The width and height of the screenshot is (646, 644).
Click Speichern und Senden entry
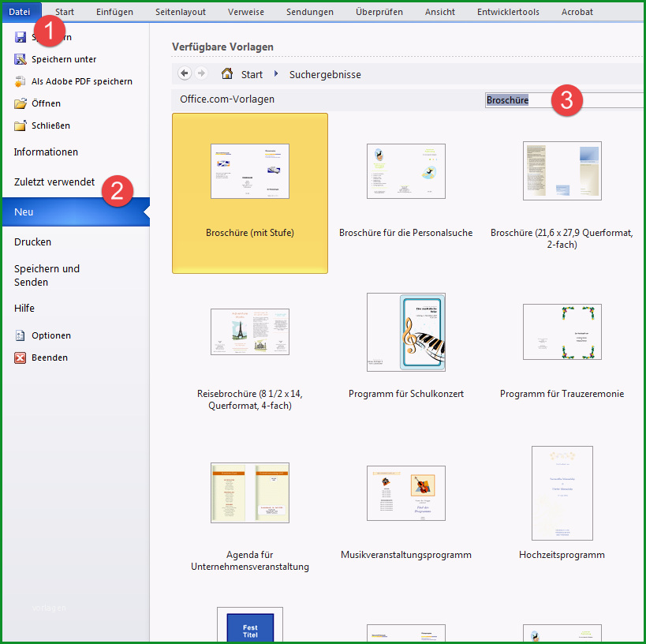(x=47, y=275)
